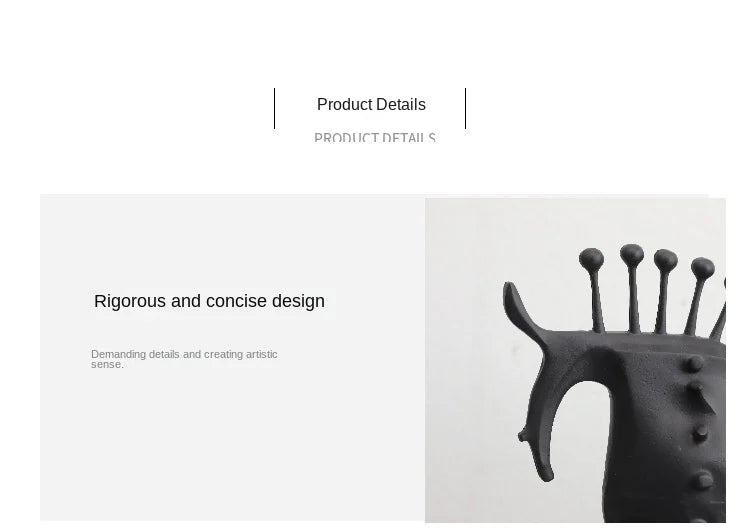This screenshot has height=532, width=750.
Task: Click the arched gap under the horse's head
Action: tap(581, 431)
